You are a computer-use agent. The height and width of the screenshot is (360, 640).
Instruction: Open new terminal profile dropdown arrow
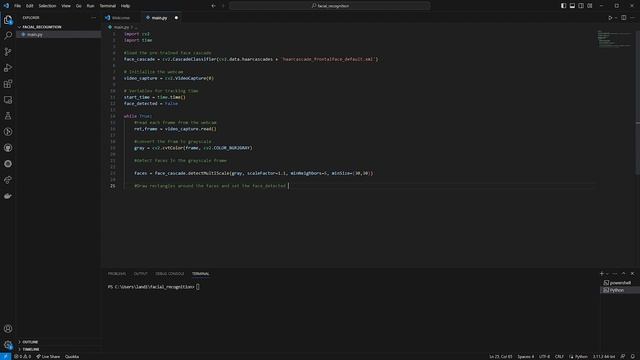[607, 273]
